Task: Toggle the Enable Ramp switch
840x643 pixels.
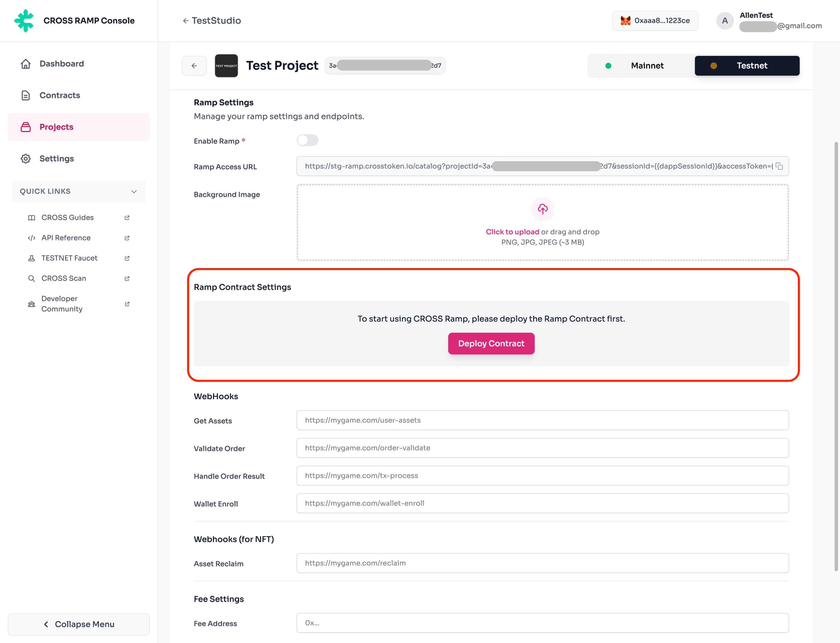Action: click(307, 140)
